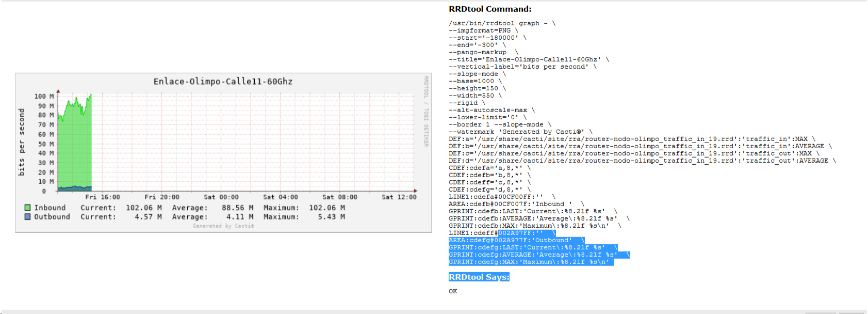Click the highlighted 'GPRINT:cdefg:LAST' line
The width and height of the screenshot is (868, 314).
(x=533, y=247)
